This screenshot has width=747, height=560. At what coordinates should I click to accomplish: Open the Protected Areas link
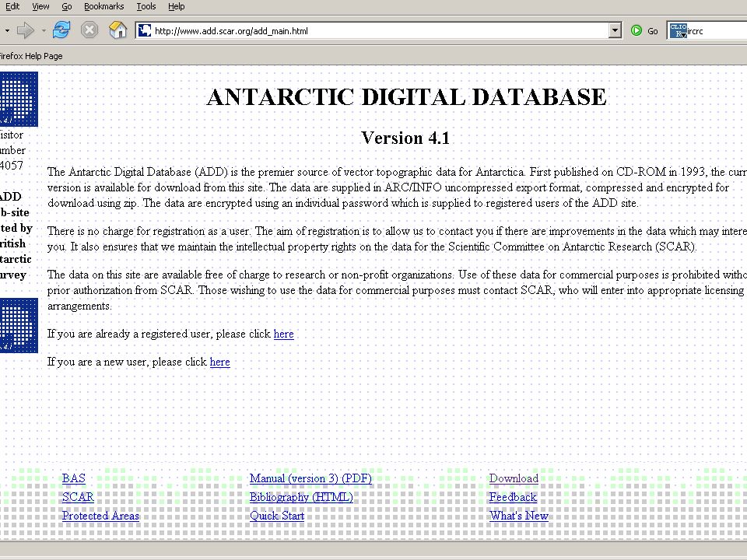point(100,516)
